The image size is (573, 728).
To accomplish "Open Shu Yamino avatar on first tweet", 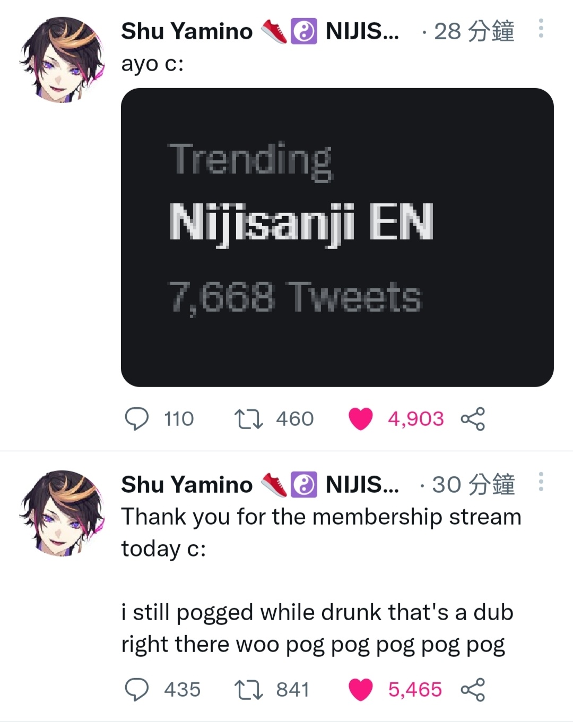I will [x=62, y=59].
